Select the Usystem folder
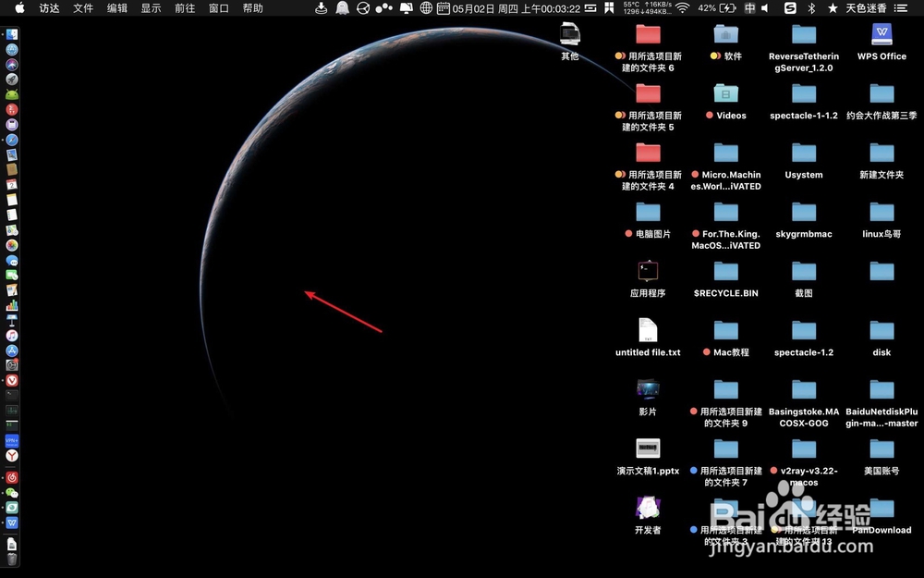 coord(804,160)
